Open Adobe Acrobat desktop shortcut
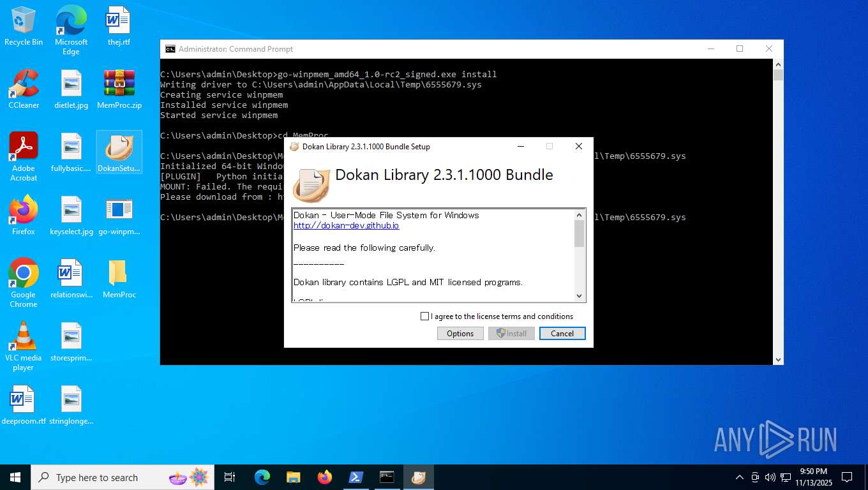Image resolution: width=868 pixels, height=490 pixels. pos(24,157)
